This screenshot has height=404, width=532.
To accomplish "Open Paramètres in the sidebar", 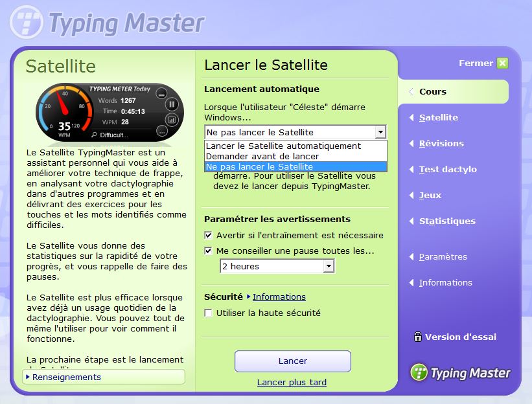I will click(443, 256).
